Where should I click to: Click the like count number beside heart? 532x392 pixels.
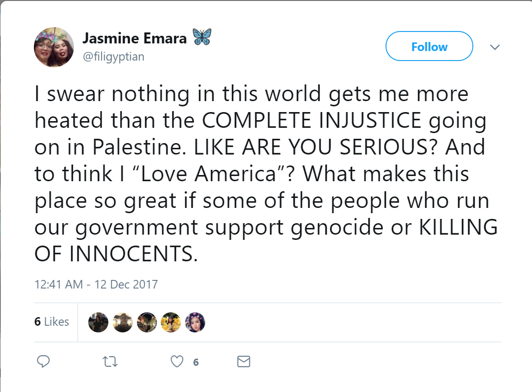coord(196,362)
